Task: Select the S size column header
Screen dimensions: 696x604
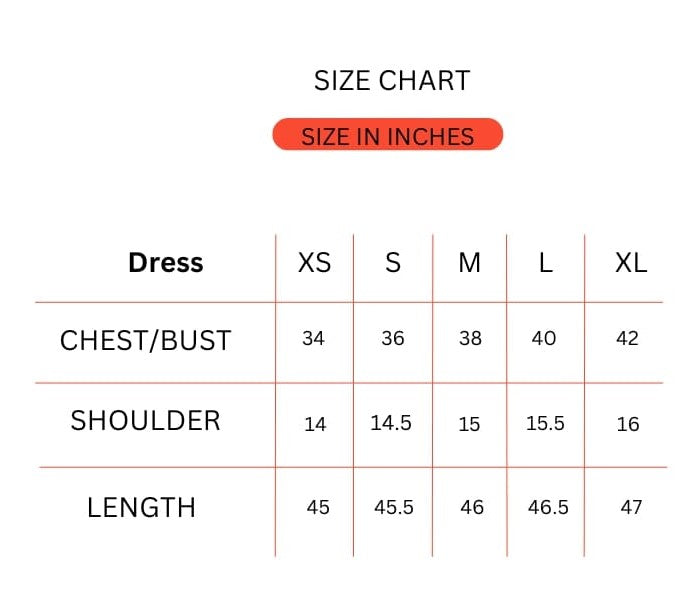Action: pyautogui.click(x=393, y=263)
